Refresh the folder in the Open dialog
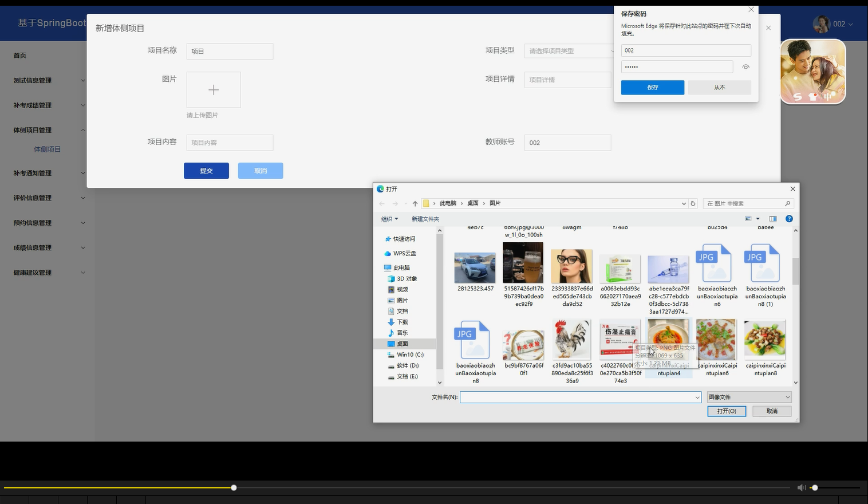868x504 pixels. (x=693, y=203)
